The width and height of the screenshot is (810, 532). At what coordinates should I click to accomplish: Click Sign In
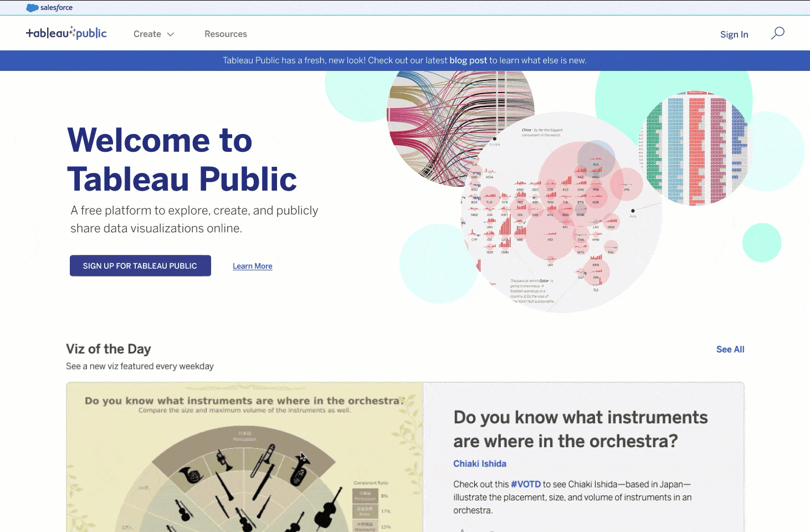(x=734, y=34)
